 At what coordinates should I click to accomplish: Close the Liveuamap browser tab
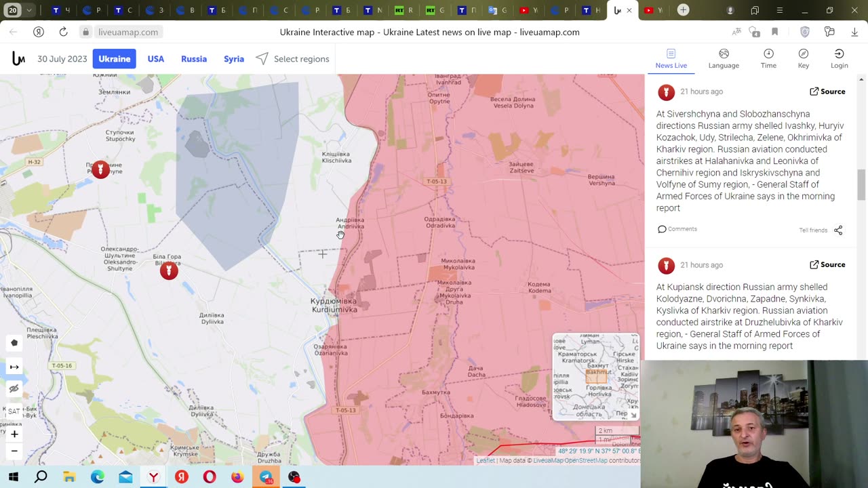coord(629,10)
